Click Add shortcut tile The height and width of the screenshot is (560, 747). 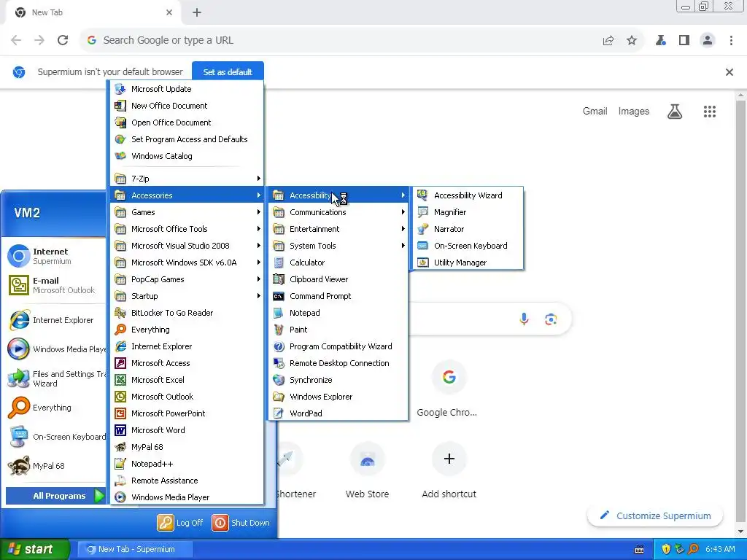coord(449,470)
